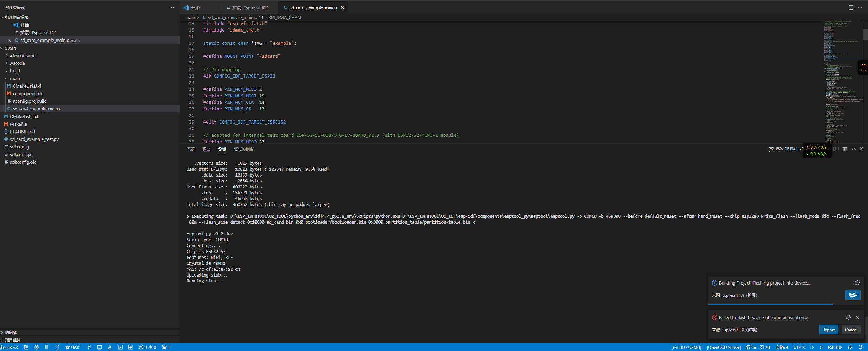
Task: Close the bottom terminal panel
Action: pos(861,149)
